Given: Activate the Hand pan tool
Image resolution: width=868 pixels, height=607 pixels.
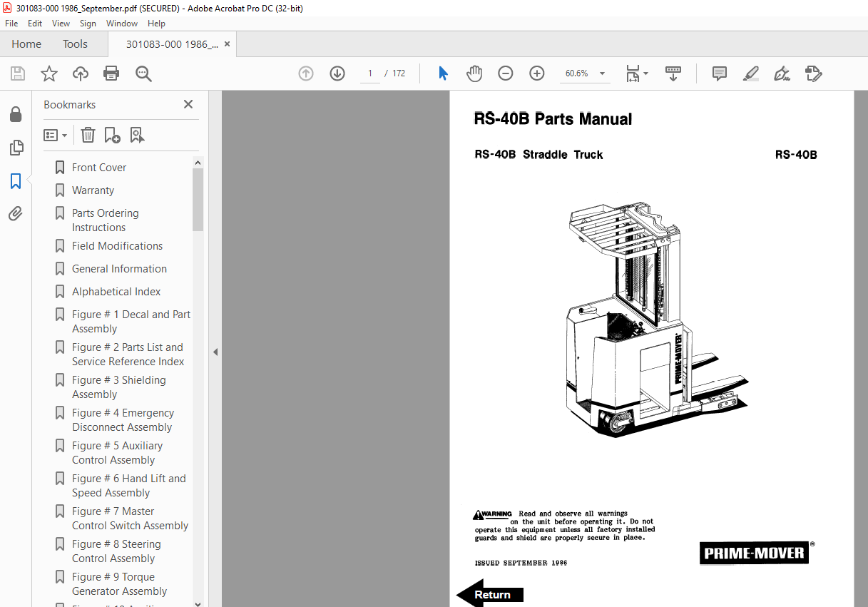Looking at the screenshot, I should click(x=474, y=73).
